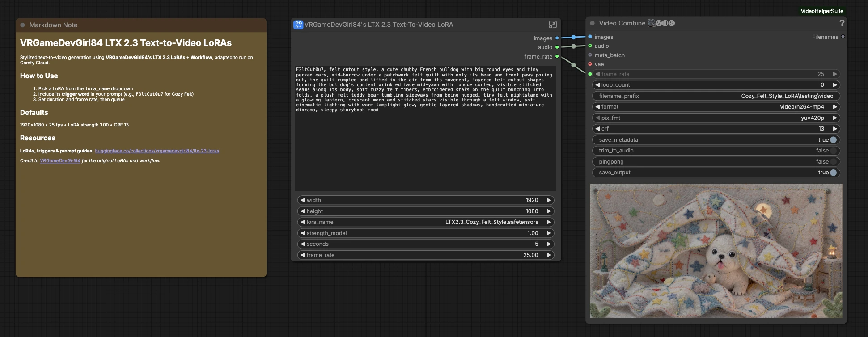
Task: Click the prompt text area
Action: point(426,128)
